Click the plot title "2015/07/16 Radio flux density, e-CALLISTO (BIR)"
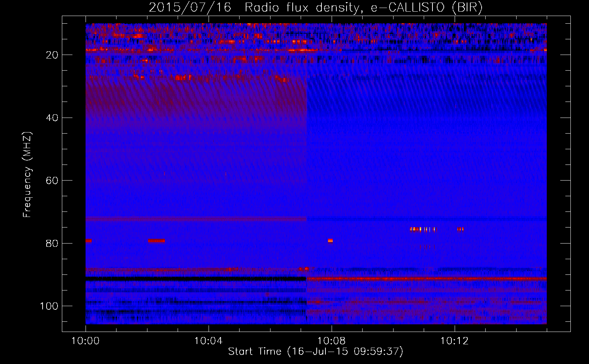 [x=316, y=8]
